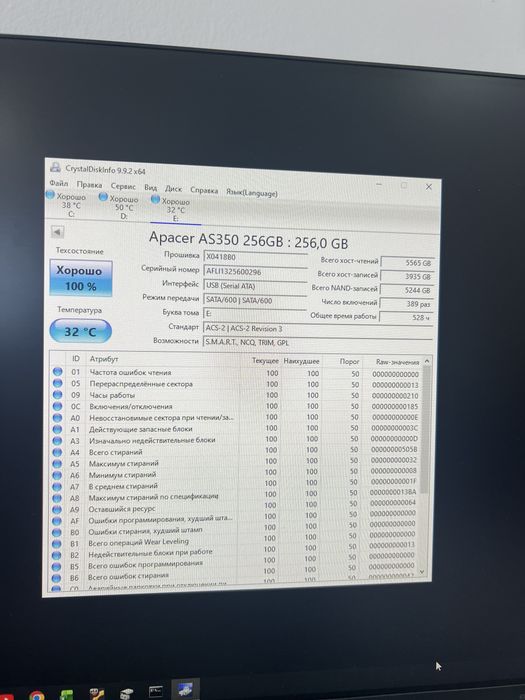Click status icon for attribute 09
This screenshot has height=700, width=525.
click(58, 395)
